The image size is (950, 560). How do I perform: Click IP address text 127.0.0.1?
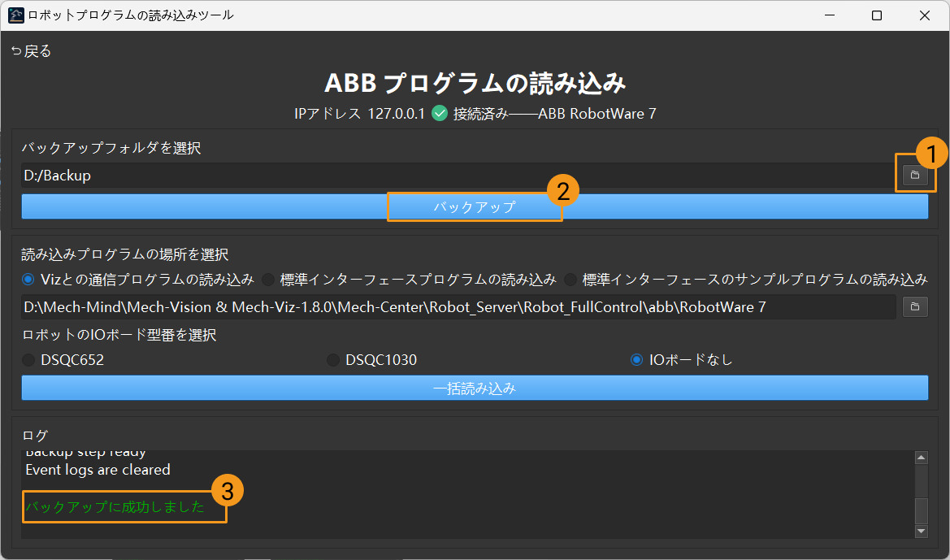pos(397,113)
